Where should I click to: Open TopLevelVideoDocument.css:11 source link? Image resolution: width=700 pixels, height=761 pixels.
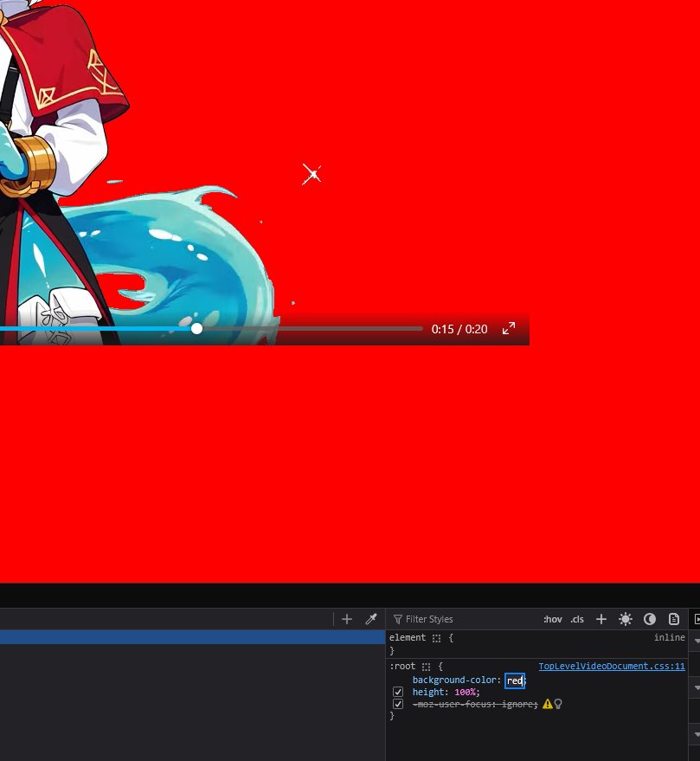[x=612, y=666]
